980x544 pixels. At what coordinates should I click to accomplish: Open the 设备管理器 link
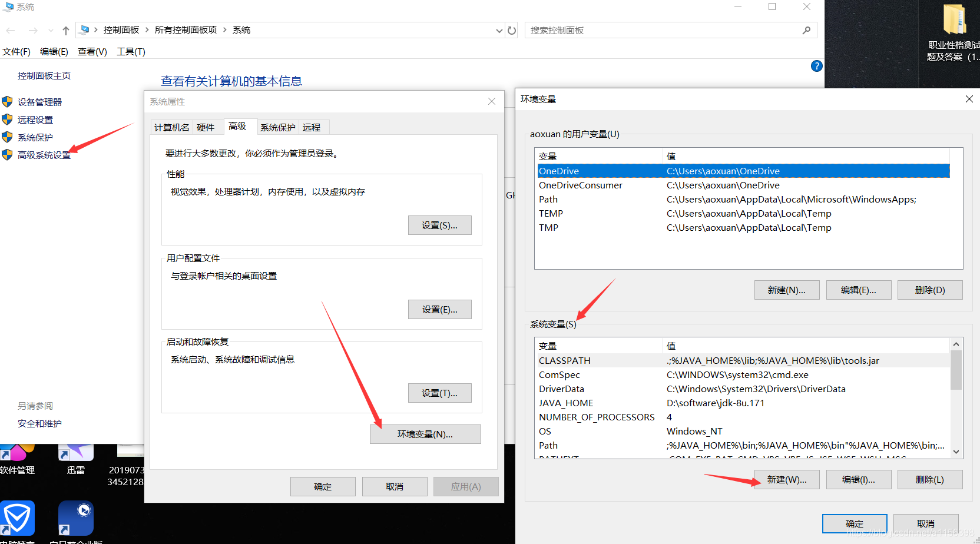pos(39,102)
